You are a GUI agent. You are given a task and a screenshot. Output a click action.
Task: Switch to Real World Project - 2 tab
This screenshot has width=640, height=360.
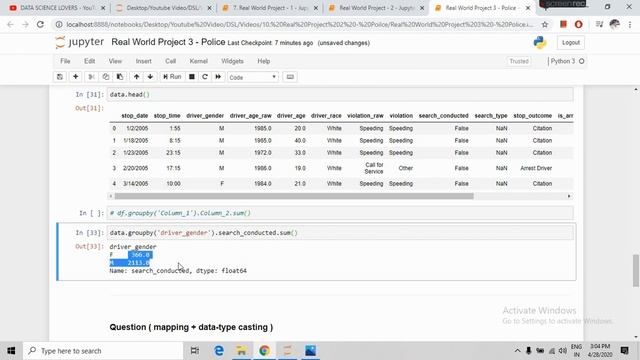376,8
